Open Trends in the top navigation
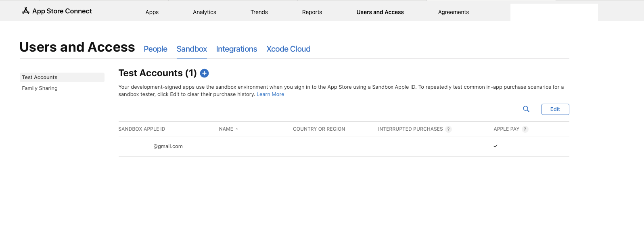Viewport: 644px width, 240px height. click(x=259, y=12)
